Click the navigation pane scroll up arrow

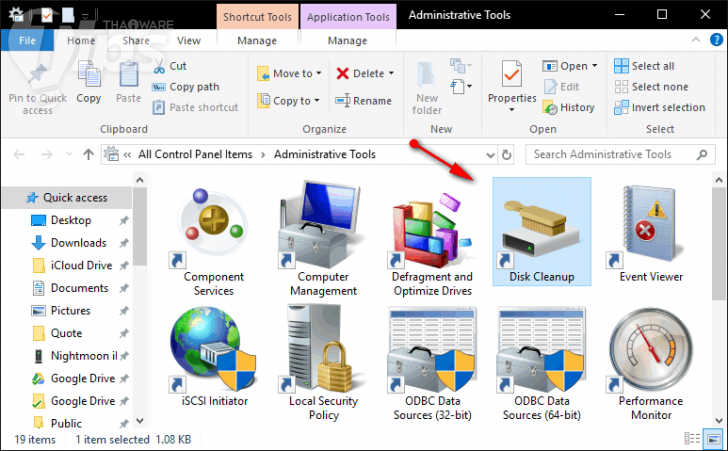[x=140, y=180]
